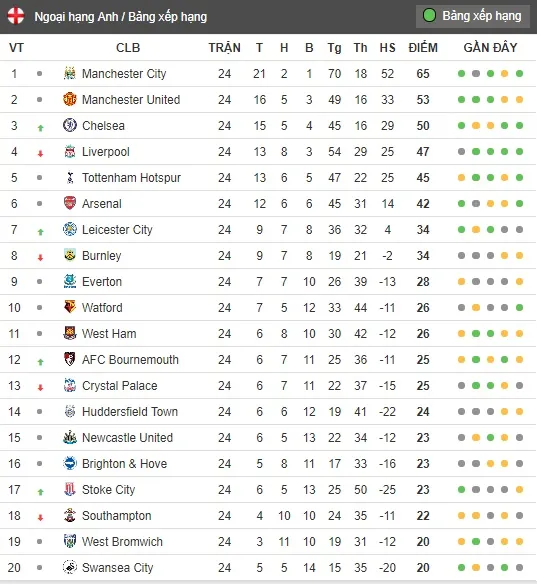The image size is (537, 585).
Task: Select the GẦN ĐÂY column header
Action: coord(490,47)
